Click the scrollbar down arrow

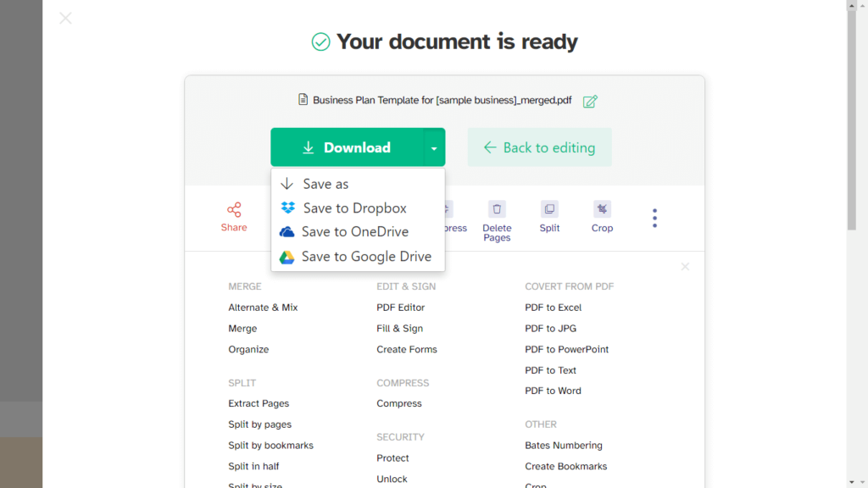(x=851, y=483)
